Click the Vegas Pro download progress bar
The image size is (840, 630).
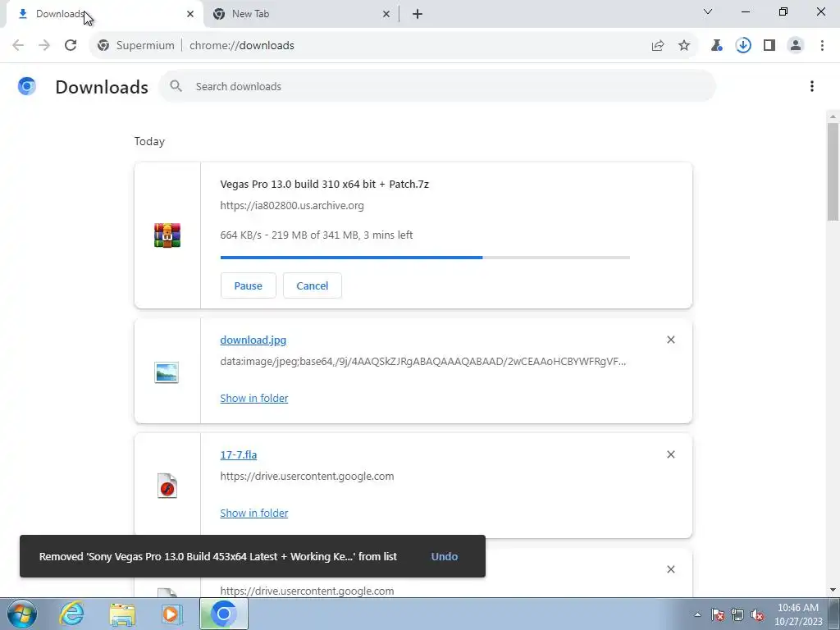[x=425, y=258]
